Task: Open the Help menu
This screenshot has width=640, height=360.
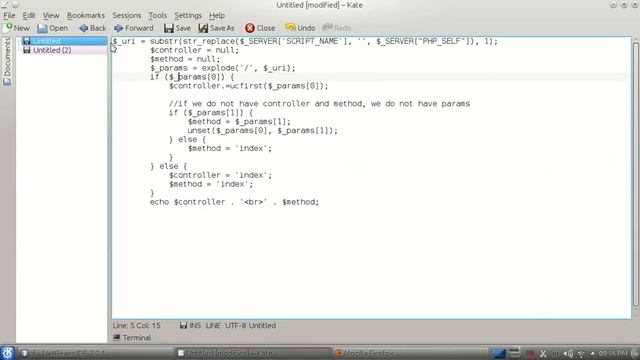Action: click(217, 16)
